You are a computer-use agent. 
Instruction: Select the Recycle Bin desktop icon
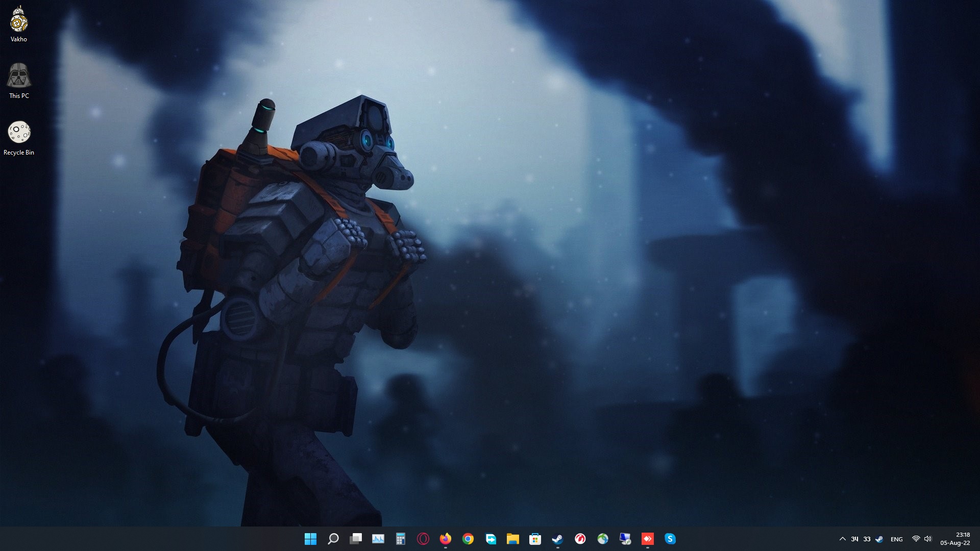click(x=19, y=138)
